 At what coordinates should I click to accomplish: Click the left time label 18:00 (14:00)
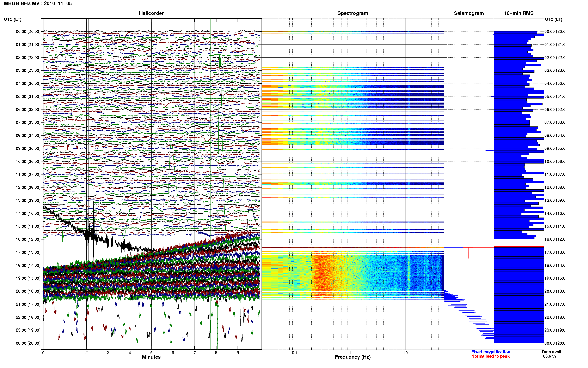point(28,265)
